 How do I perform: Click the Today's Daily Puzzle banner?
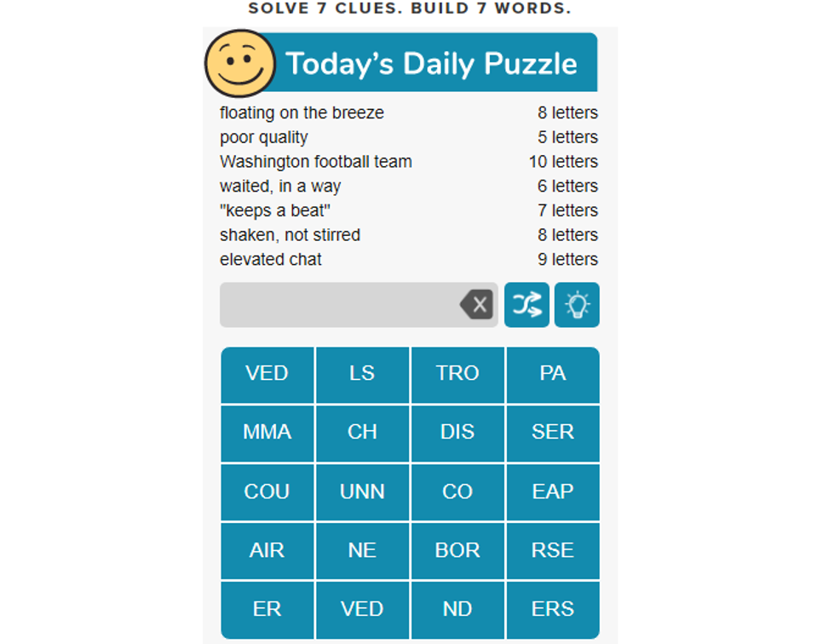[431, 63]
